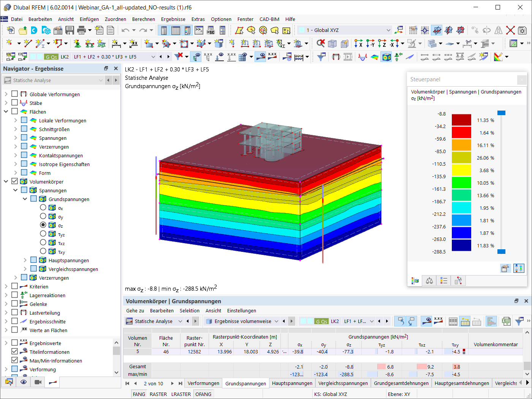Viewport: 532px width, 399px height.
Task: Click the result filter funnel icon
Action: pos(321,57)
